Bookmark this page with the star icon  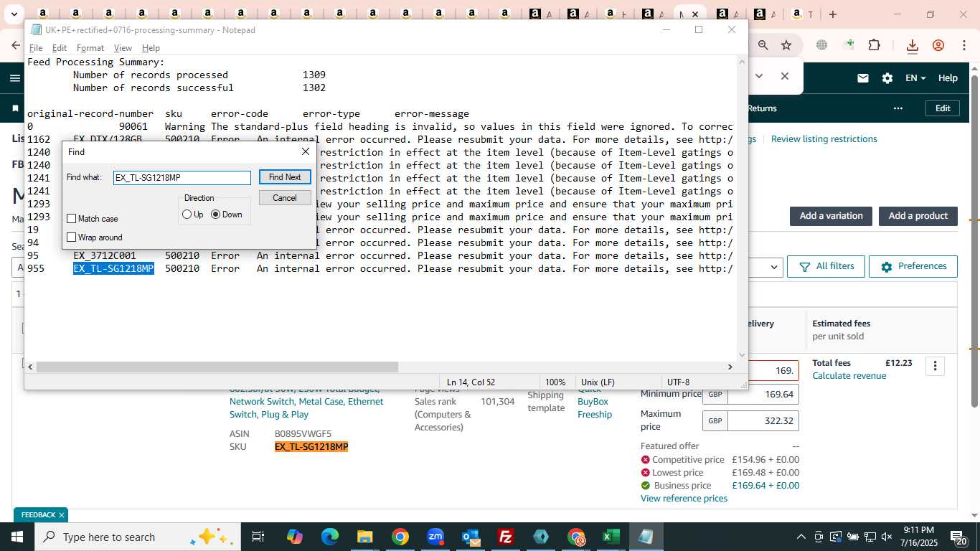786,45
